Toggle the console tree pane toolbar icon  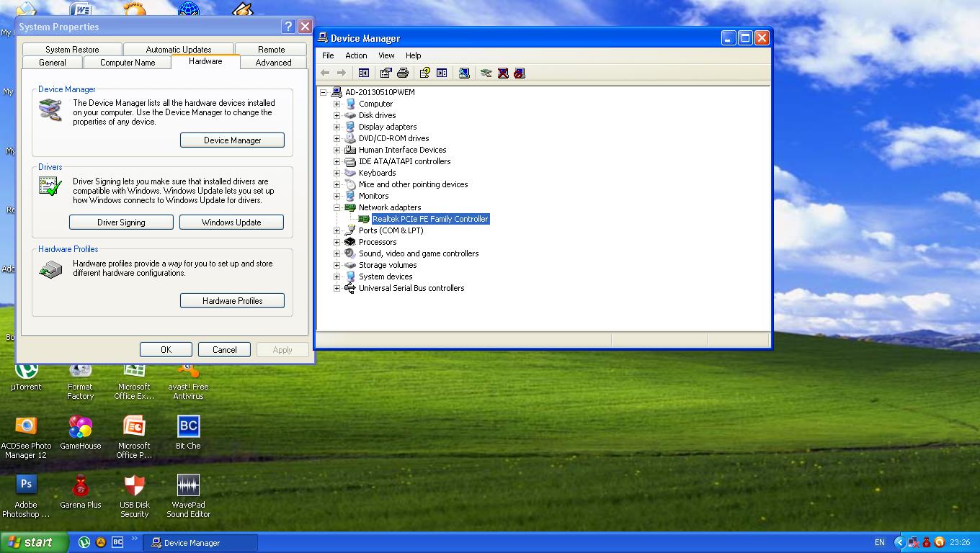(x=364, y=73)
